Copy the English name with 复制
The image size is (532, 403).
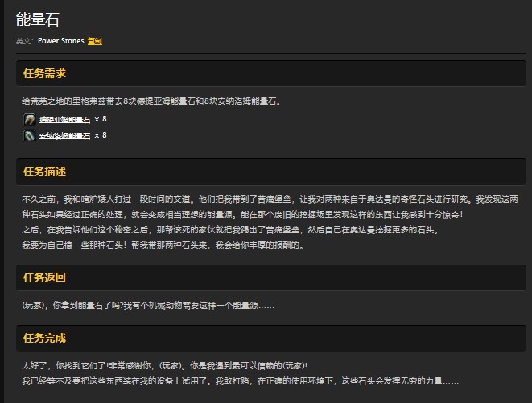coord(95,41)
